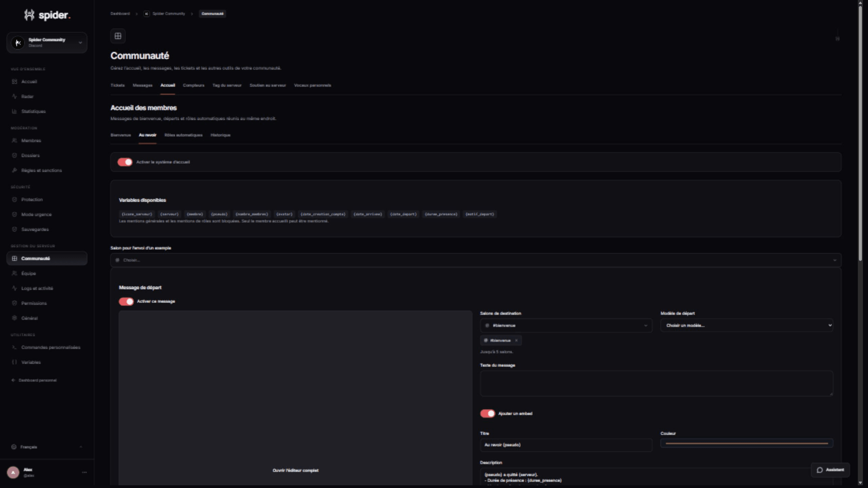Click the Dashboard breadcrumb link
This screenshot has height=488, width=868.
pos(120,14)
